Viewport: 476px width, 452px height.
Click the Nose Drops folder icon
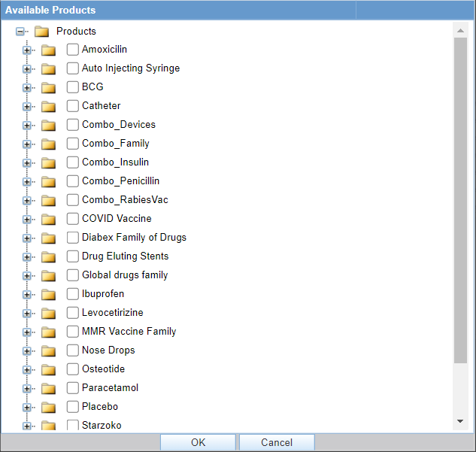click(48, 351)
